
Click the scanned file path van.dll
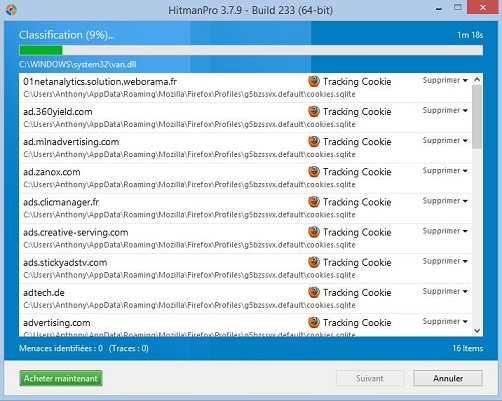point(78,64)
